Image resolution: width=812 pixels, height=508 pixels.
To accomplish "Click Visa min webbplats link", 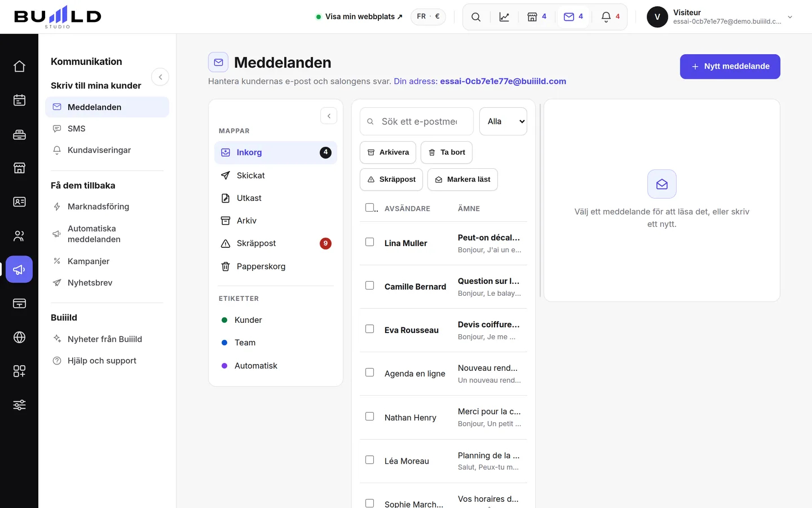I will tap(359, 16).
